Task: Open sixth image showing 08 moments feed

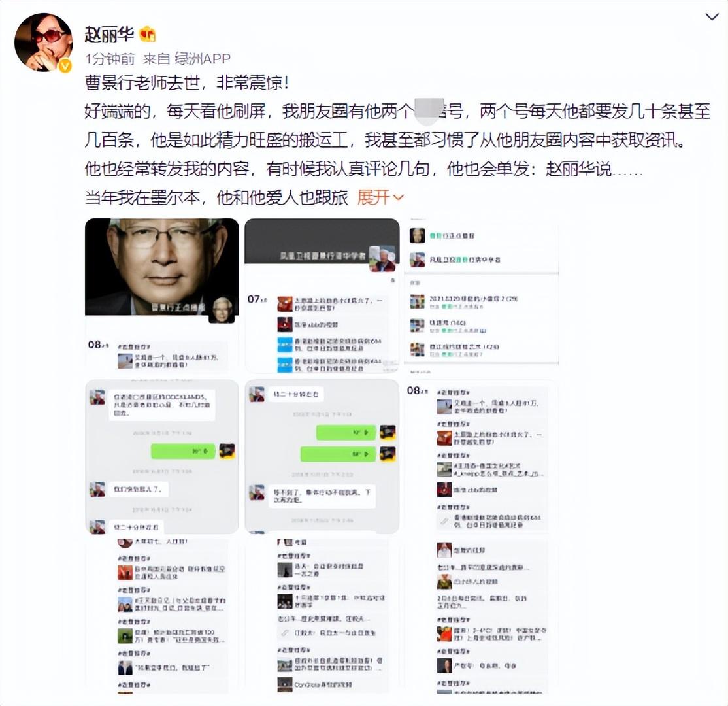Action: 482,456
